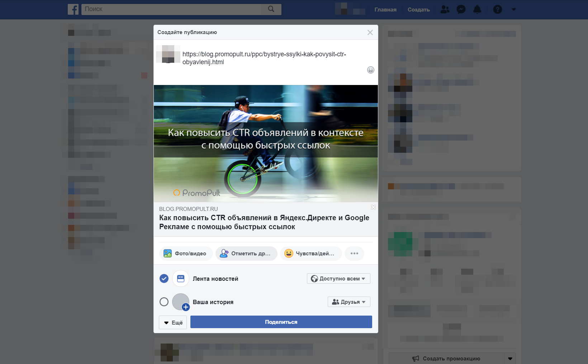Open more post options ellipsis

[x=354, y=254]
